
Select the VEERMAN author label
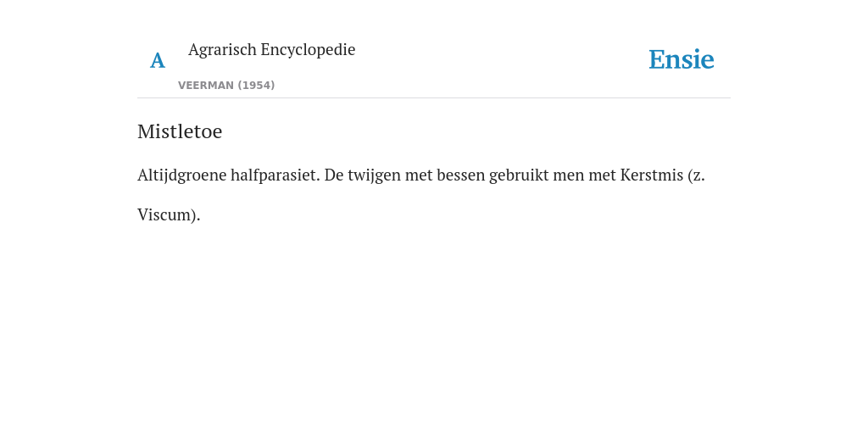206,86
